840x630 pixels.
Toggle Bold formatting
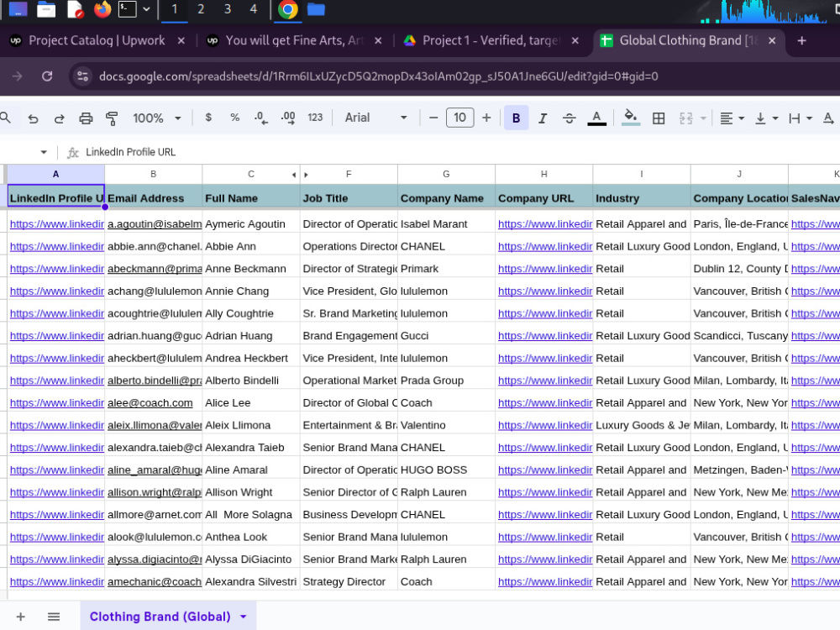click(x=516, y=118)
